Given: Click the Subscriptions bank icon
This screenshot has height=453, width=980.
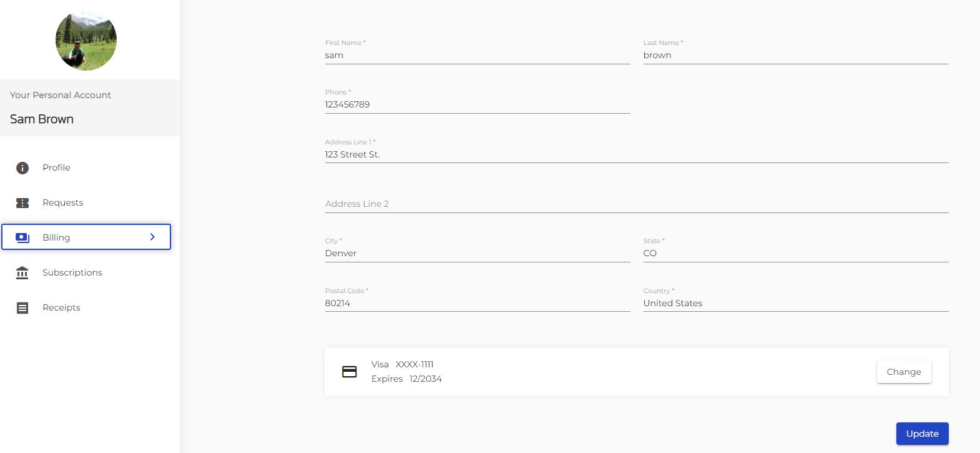Looking at the screenshot, I should tap(22, 273).
